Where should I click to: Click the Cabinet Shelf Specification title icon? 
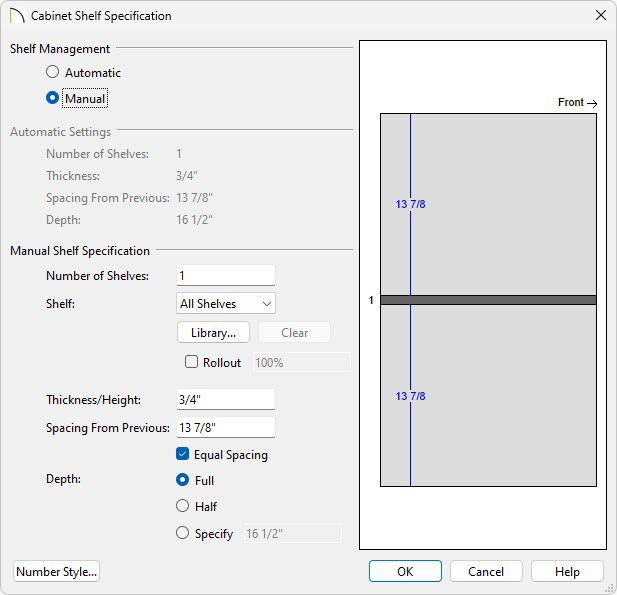(17, 16)
